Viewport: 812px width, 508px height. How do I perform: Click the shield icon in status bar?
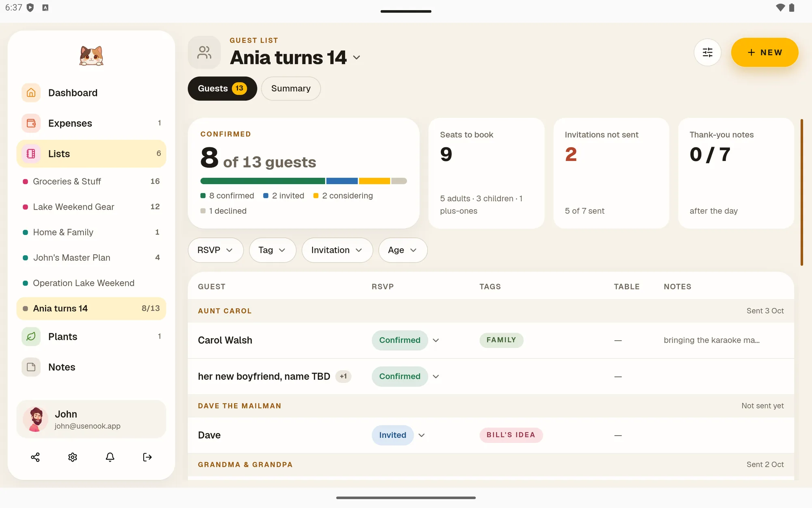click(x=30, y=8)
